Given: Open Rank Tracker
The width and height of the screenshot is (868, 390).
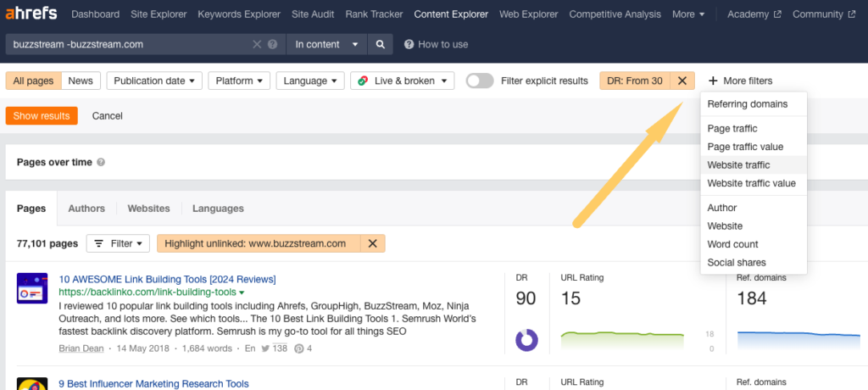Looking at the screenshot, I should point(374,14).
